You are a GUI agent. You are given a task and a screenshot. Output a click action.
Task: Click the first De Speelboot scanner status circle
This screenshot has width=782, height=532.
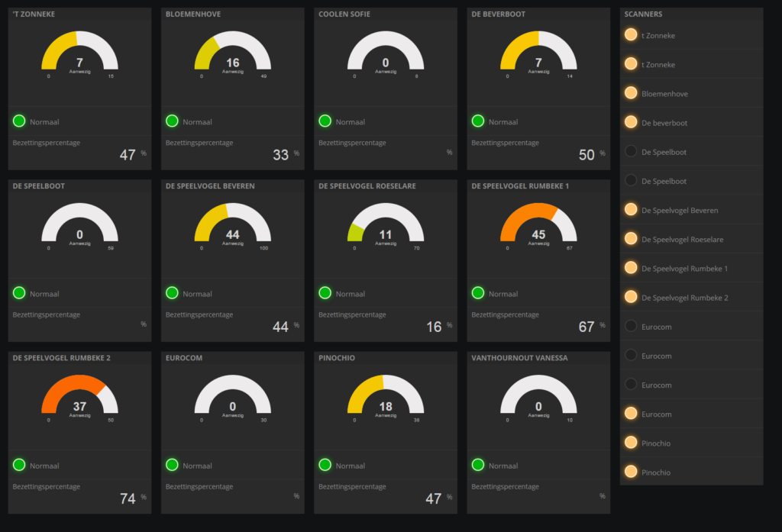click(x=631, y=151)
